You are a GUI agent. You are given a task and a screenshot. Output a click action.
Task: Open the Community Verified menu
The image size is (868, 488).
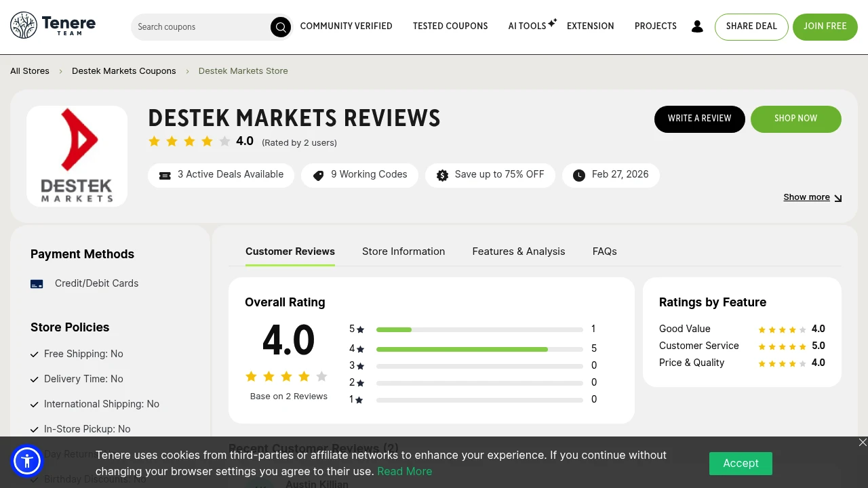click(x=347, y=26)
